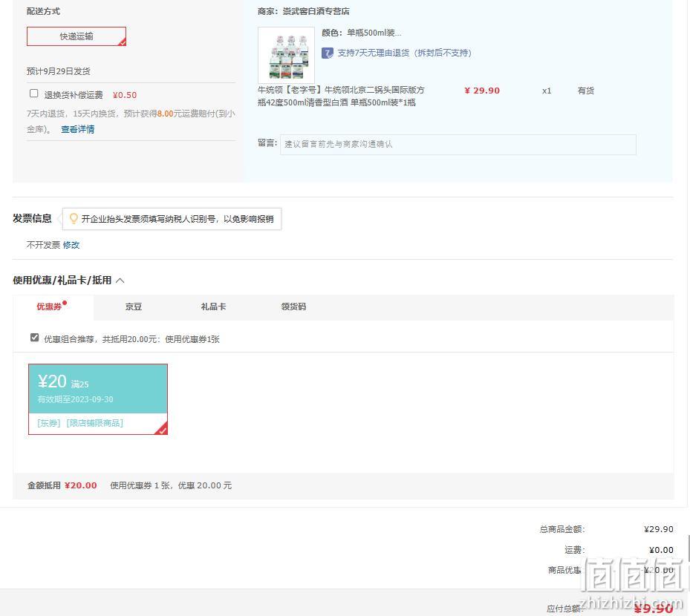Click the 颜色: 单瓶500ml装 attribute text
Screen dimensions: 690x616
point(361,33)
